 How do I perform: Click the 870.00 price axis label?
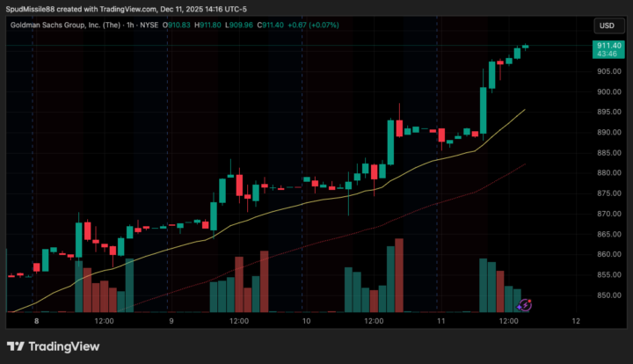coord(609,214)
